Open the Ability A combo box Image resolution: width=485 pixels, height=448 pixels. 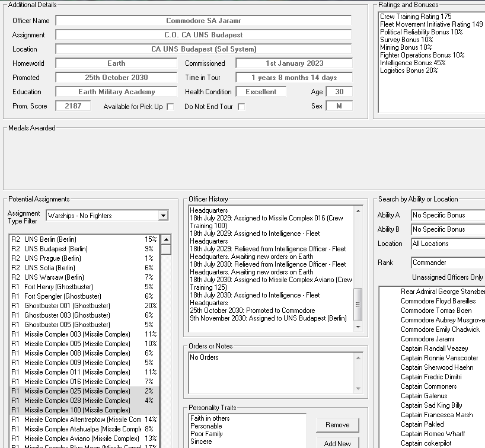pyautogui.click(x=448, y=215)
